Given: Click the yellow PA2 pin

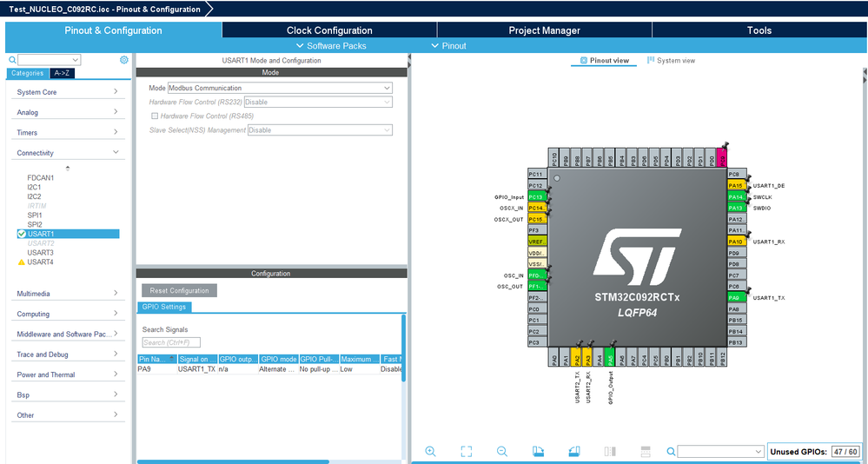Looking at the screenshot, I should pos(576,357).
